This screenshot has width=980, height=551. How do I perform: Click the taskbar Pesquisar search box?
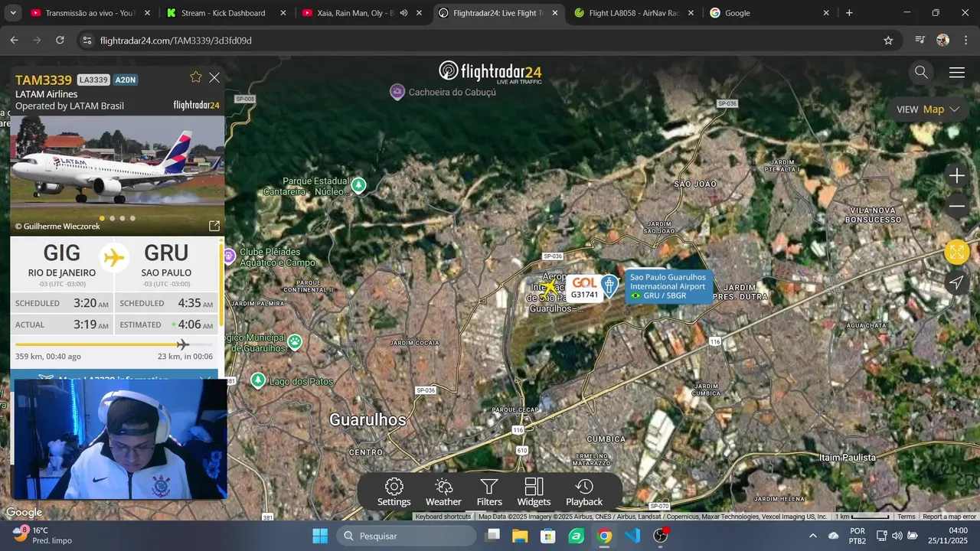click(407, 536)
